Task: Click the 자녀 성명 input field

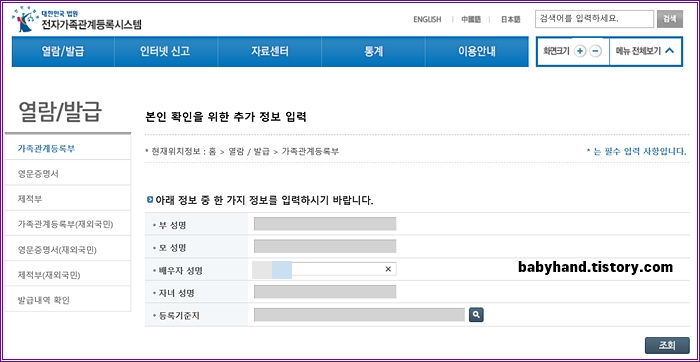Action: point(325,292)
